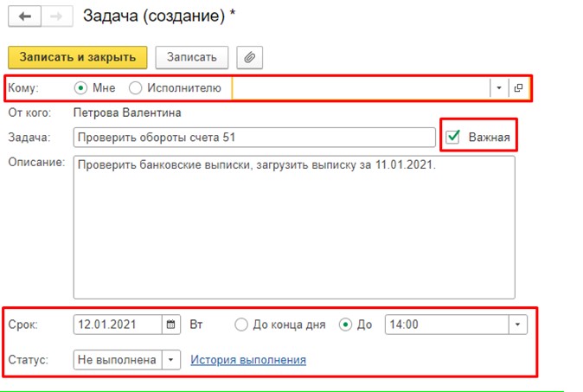Click the open-form icon in Кому field
This screenshot has width=583, height=392.
tap(518, 87)
